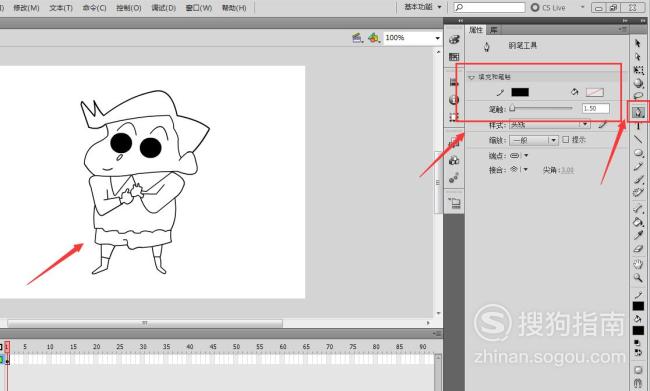
Task: Select the Deco tool
Action: pos(638,193)
